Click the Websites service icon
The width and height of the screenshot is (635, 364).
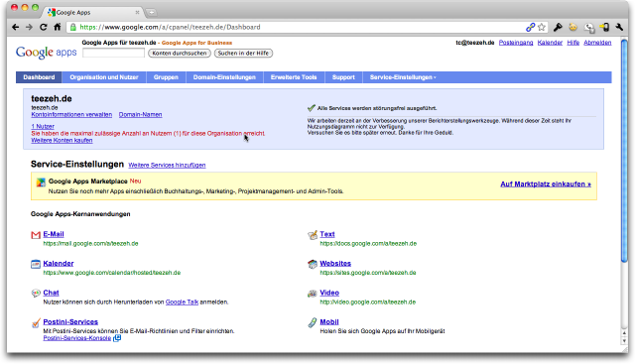(x=313, y=264)
